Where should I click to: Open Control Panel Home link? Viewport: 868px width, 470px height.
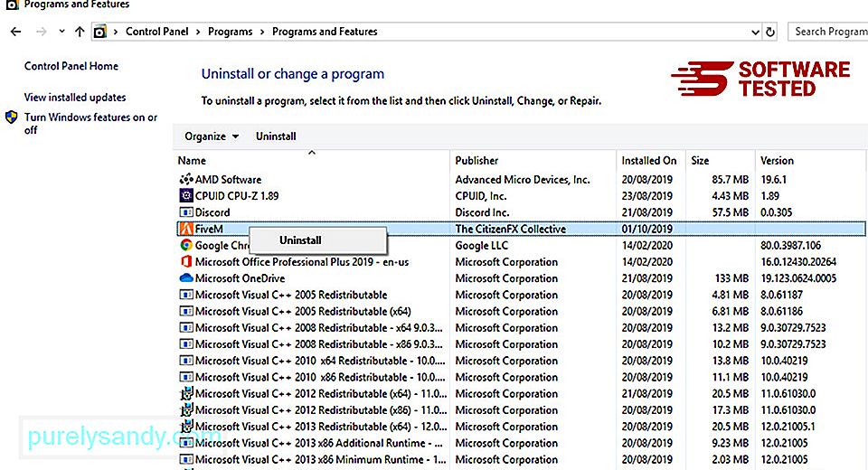71,66
